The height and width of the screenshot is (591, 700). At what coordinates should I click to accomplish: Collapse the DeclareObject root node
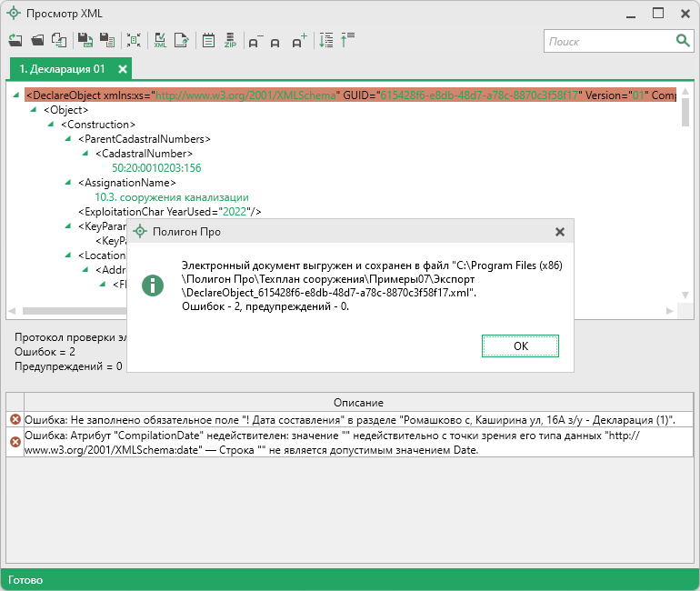[17, 95]
